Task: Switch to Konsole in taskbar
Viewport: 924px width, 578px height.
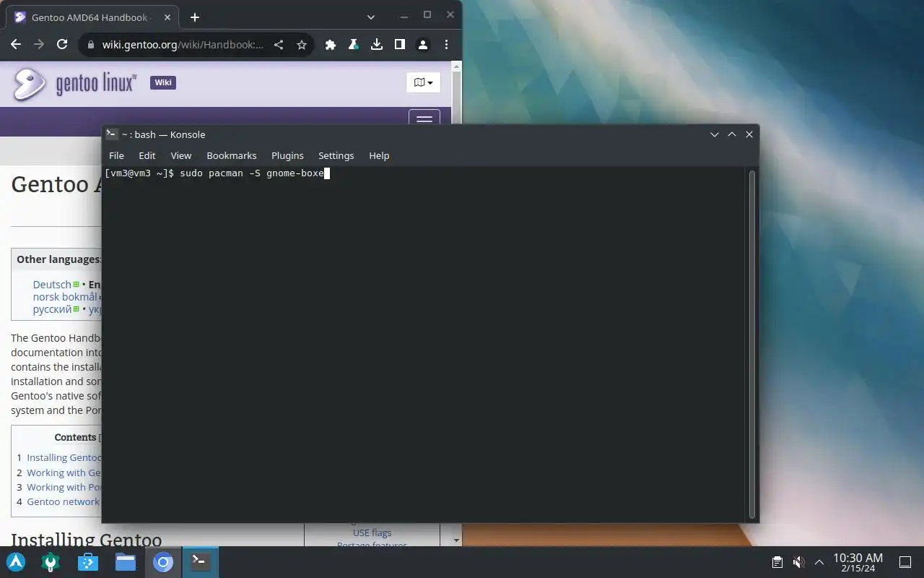Action: [x=201, y=562]
